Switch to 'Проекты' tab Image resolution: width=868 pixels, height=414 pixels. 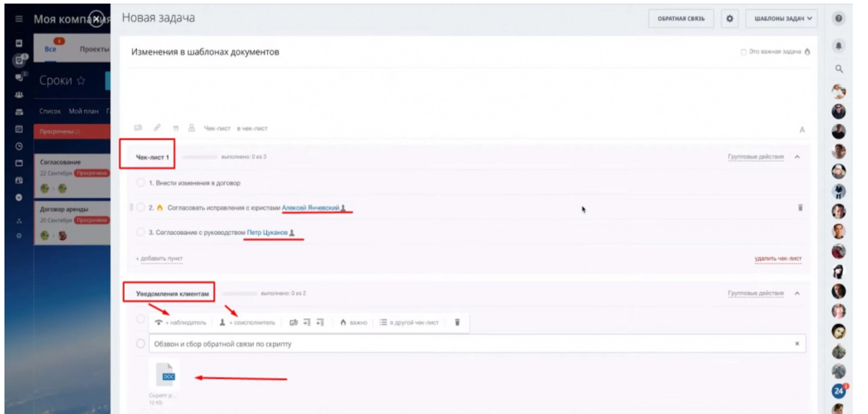point(94,49)
